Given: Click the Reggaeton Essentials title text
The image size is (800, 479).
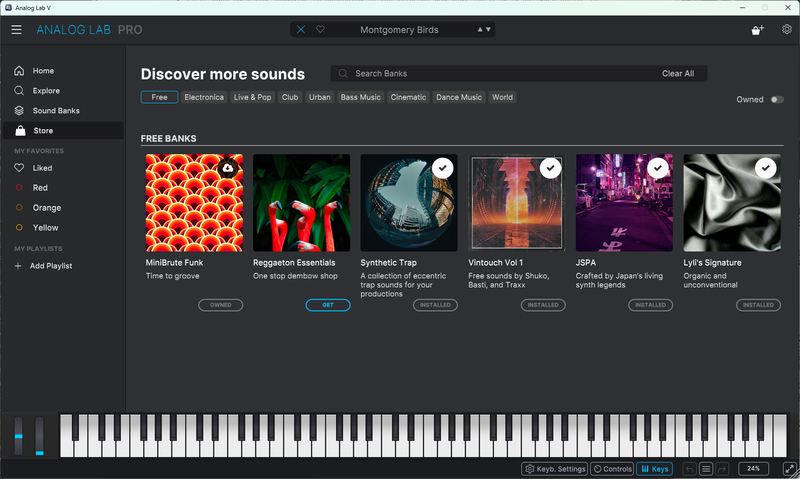Looking at the screenshot, I should click(x=294, y=263).
